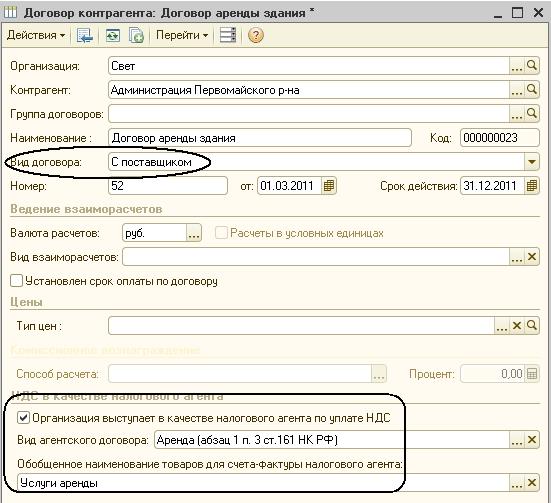
Task: Click the create-based-on copy toolbar icon
Action: (x=136, y=36)
